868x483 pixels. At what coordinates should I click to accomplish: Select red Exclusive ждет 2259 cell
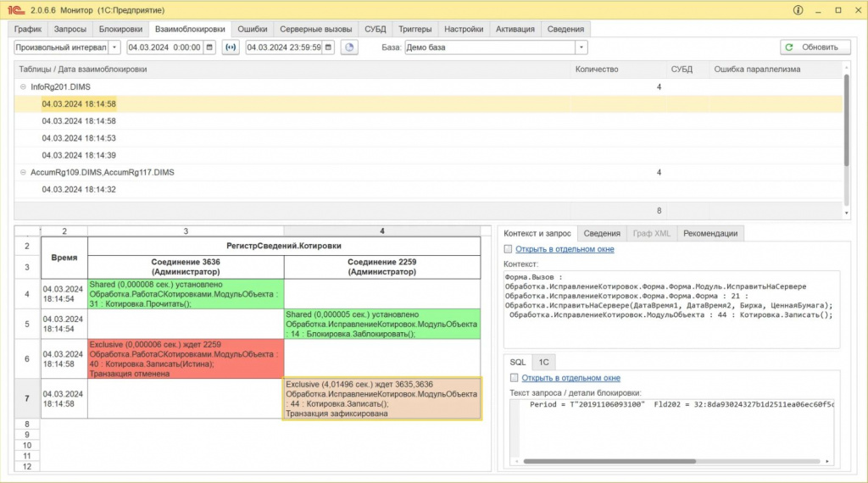(186, 359)
